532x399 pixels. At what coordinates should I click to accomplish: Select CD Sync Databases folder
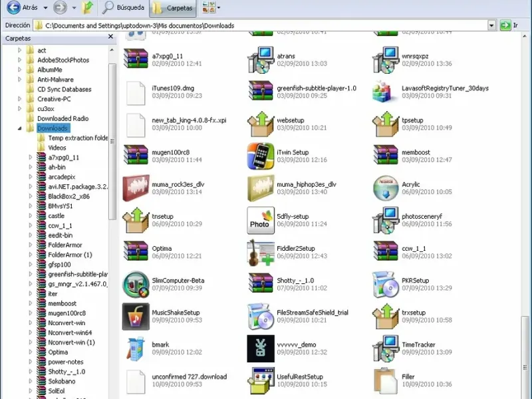pyautogui.click(x=64, y=89)
